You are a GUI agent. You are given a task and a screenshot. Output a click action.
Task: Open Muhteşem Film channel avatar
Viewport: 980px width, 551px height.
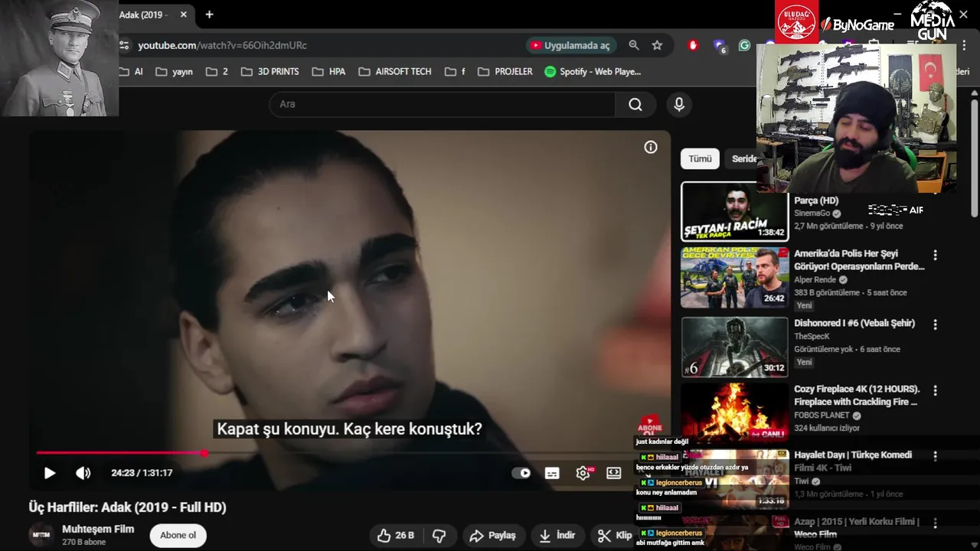[x=41, y=535]
